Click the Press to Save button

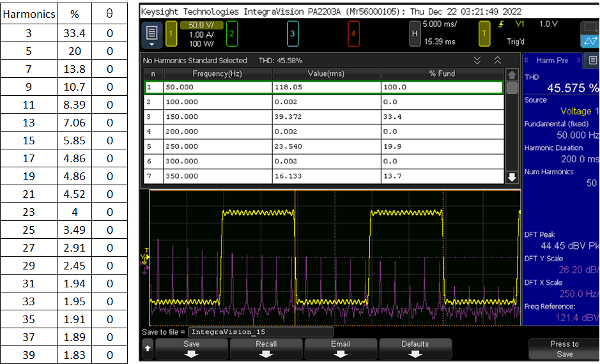pos(564,349)
